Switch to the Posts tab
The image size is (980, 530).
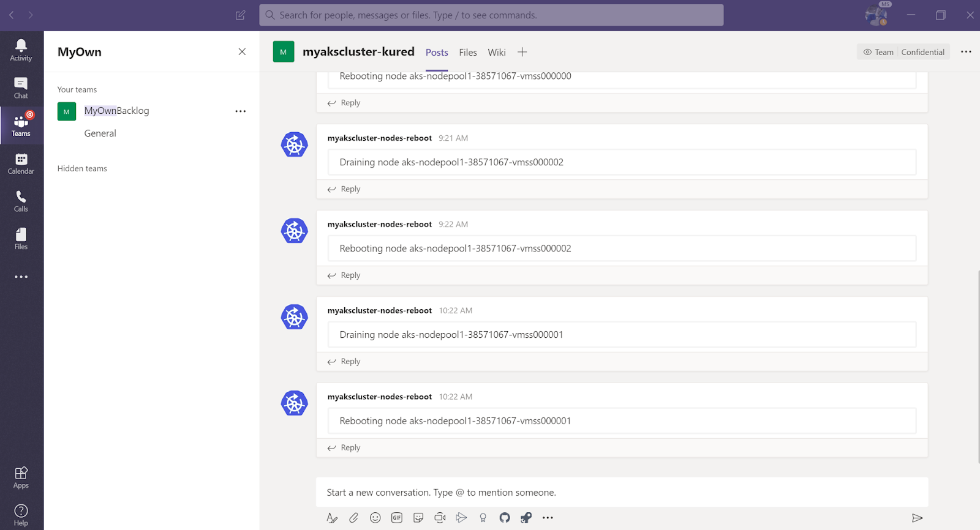click(437, 53)
